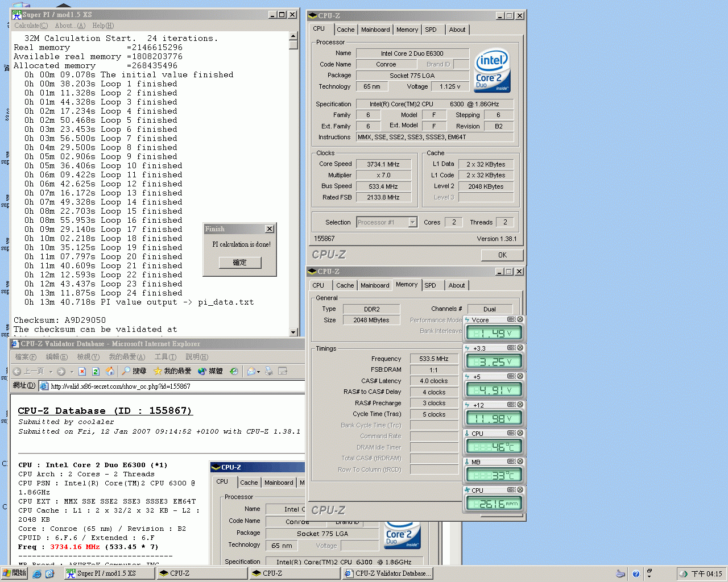Click Core Speed 3734.1 MHz value
Viewport: 728px width, 582px height.
[x=383, y=164]
